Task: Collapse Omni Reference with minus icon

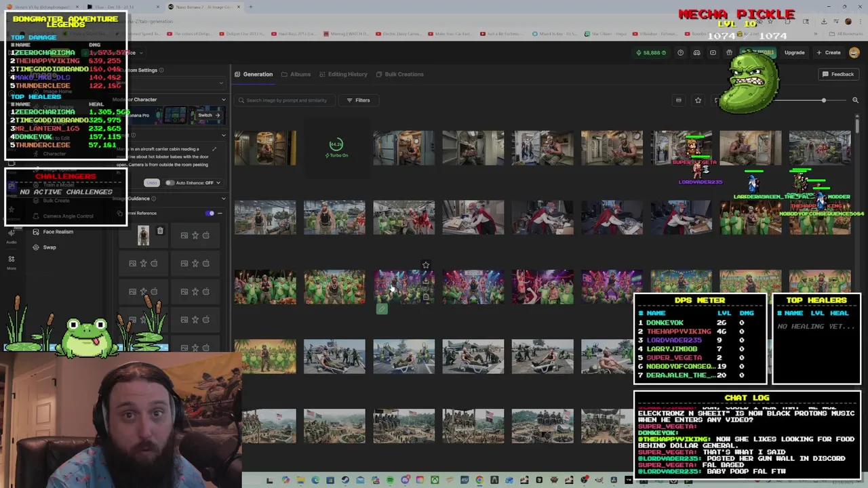Action: [x=220, y=213]
